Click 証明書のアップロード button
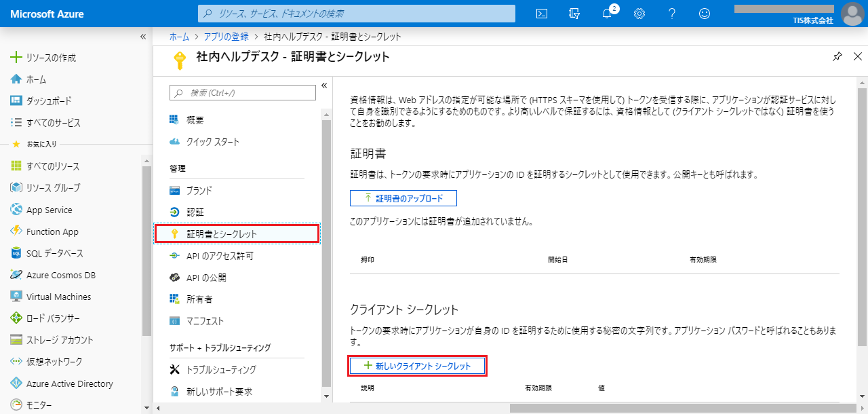 (403, 198)
